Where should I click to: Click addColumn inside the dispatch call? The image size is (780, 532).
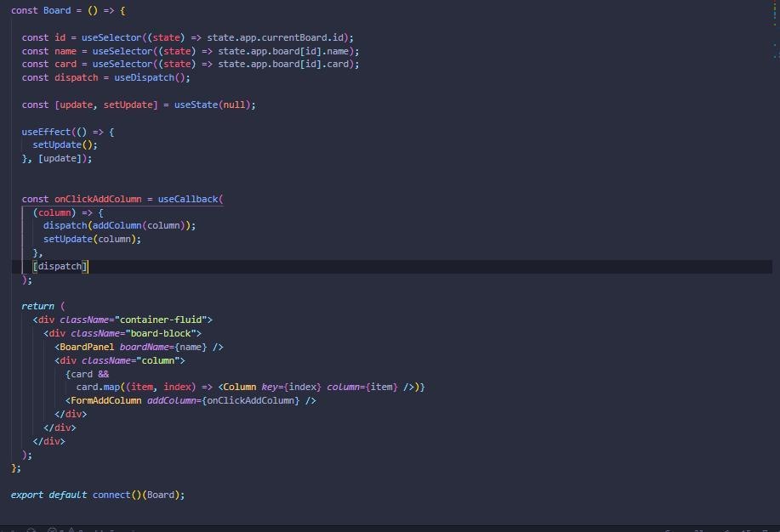coord(117,226)
